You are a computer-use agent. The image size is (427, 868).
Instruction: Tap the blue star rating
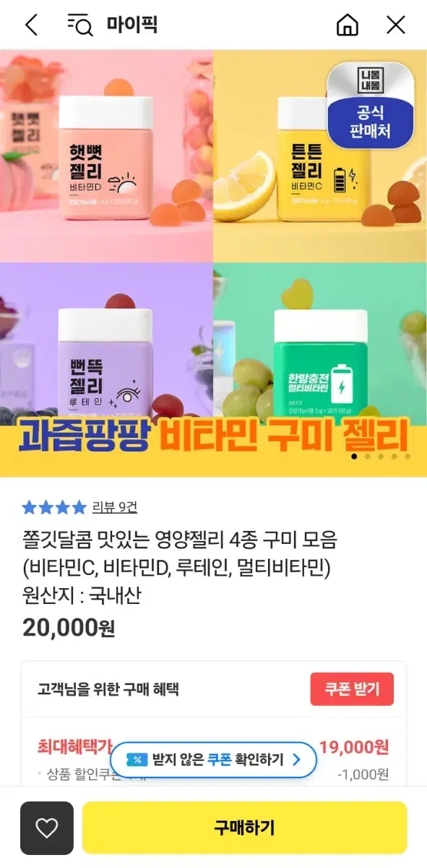(54, 507)
